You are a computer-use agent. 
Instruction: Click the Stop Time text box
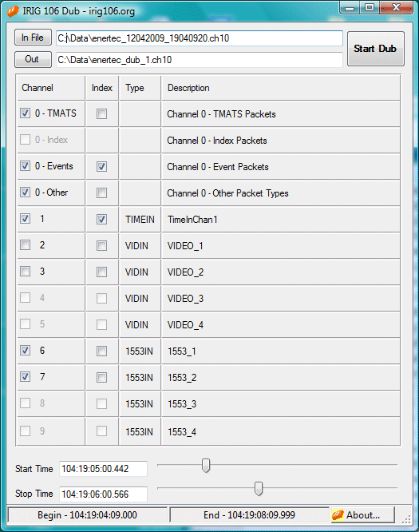tap(104, 494)
